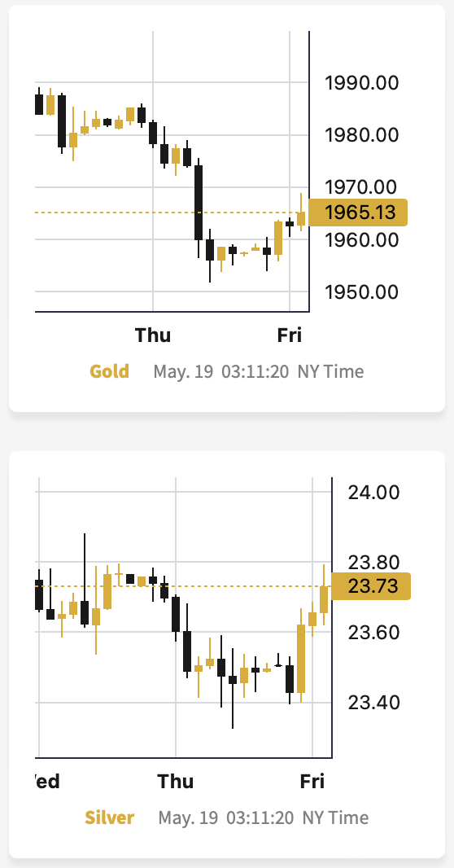Click the 23.80 silver price label
The width and height of the screenshot is (454, 868).
click(373, 563)
